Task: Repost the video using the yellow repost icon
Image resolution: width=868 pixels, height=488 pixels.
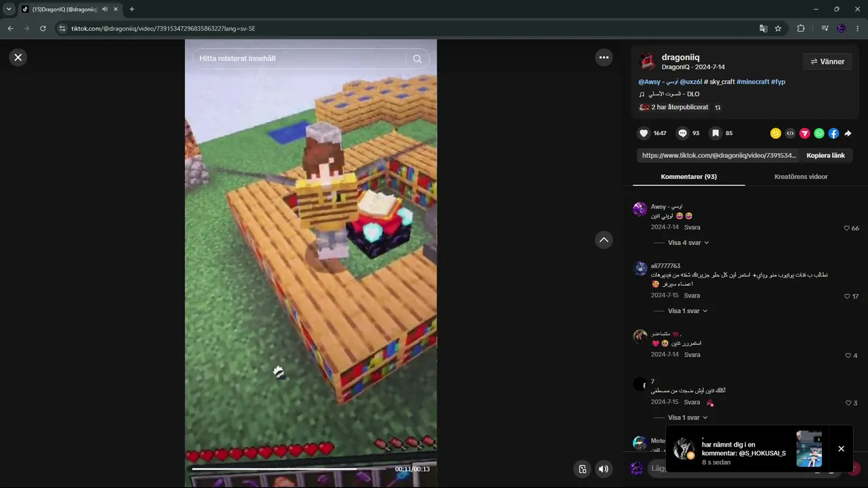Action: click(x=776, y=134)
